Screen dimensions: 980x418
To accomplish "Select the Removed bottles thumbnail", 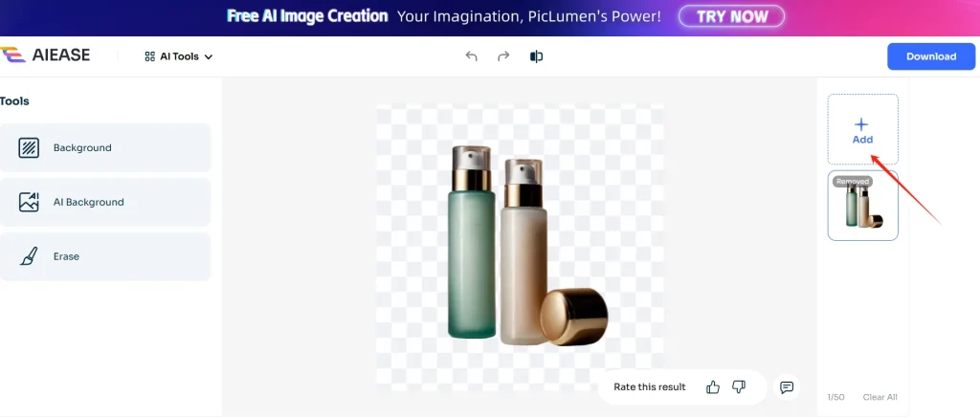I will [862, 206].
